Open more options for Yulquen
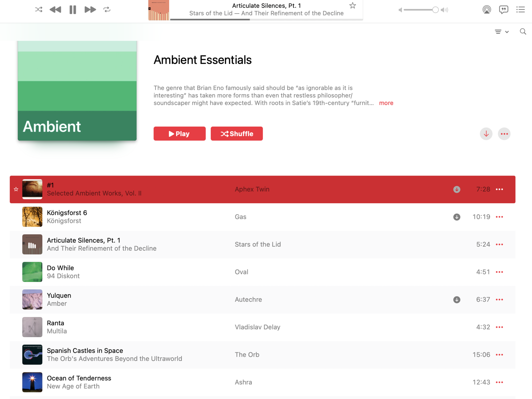Viewport: 532px width, 399px height. (x=500, y=300)
